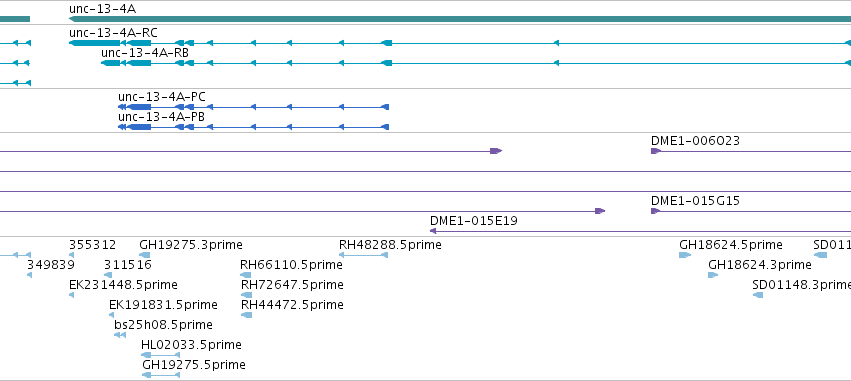Select the GH19275.5prime EST feature
This screenshot has width=851, height=381.
tap(161, 375)
